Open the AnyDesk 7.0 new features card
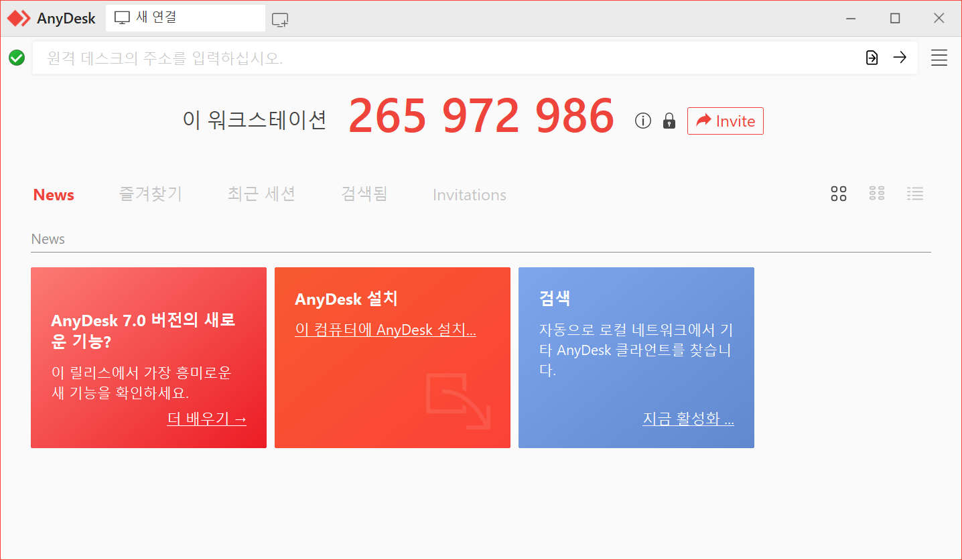 coord(149,358)
